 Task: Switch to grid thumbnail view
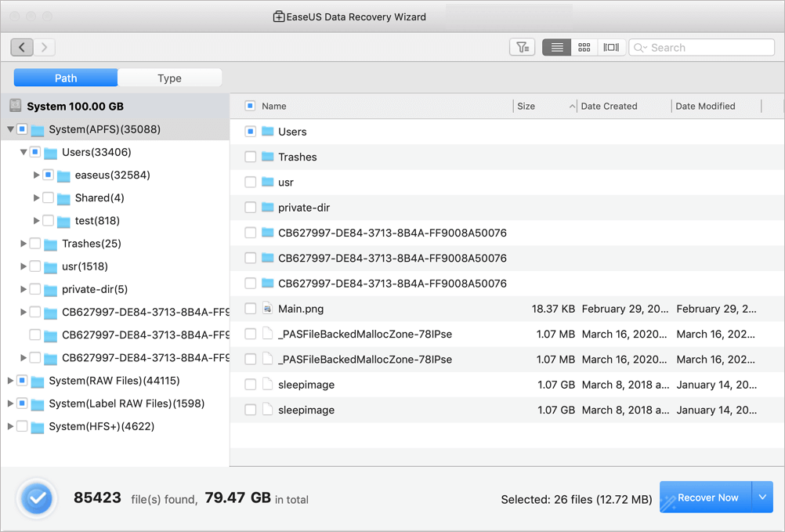click(x=584, y=48)
